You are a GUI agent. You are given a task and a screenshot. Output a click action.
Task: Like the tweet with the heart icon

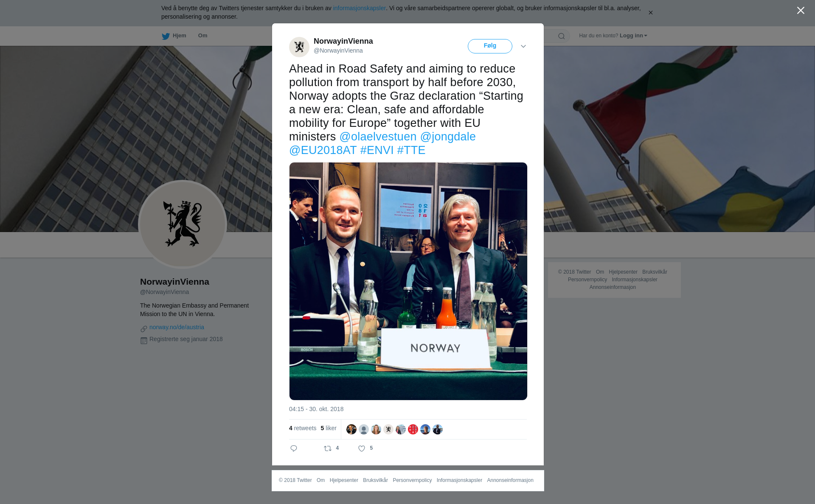click(x=362, y=448)
